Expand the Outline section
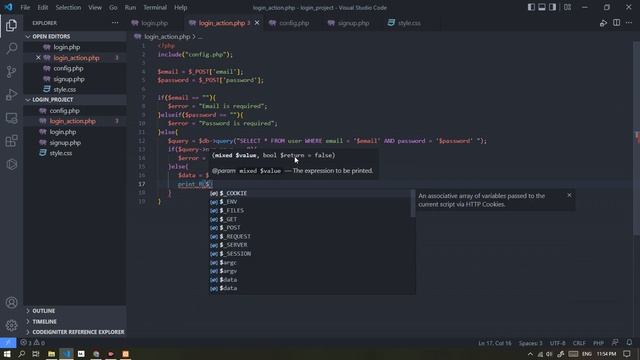 76,311
